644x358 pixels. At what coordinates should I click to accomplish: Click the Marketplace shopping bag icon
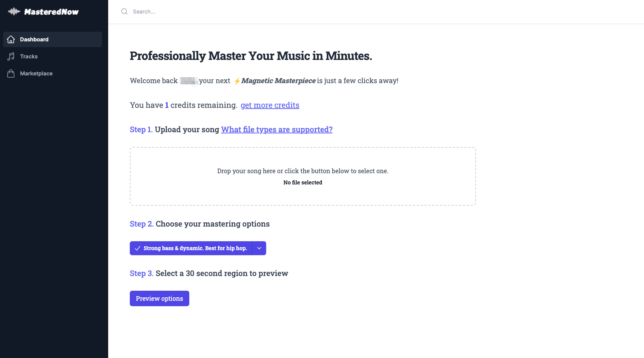point(11,73)
